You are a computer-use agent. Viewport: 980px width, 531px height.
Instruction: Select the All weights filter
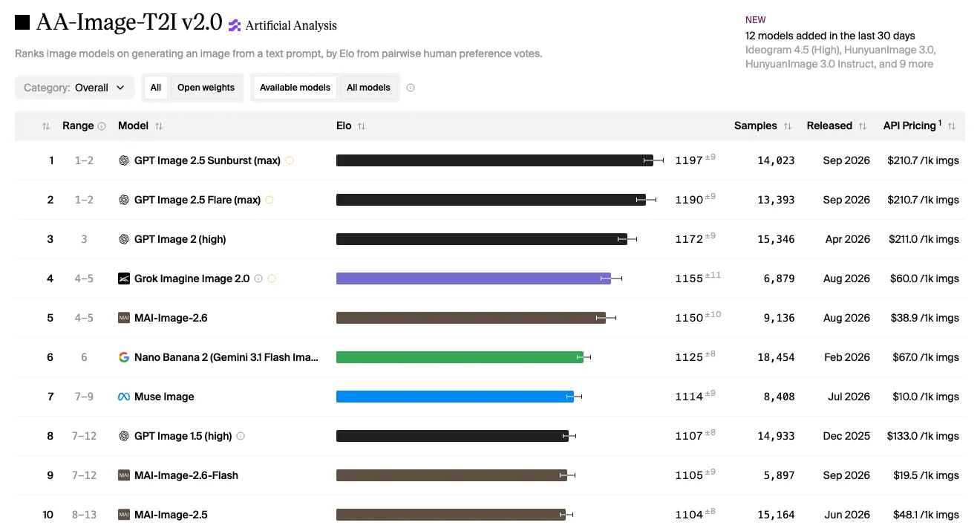pos(156,88)
